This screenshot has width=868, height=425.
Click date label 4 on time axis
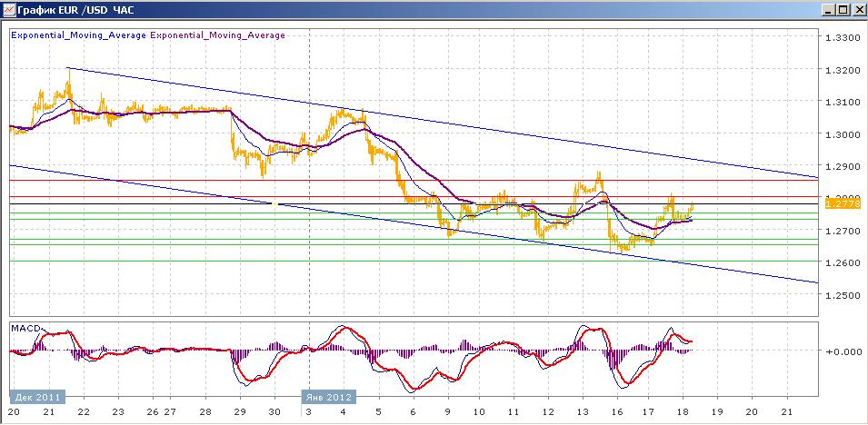[344, 412]
